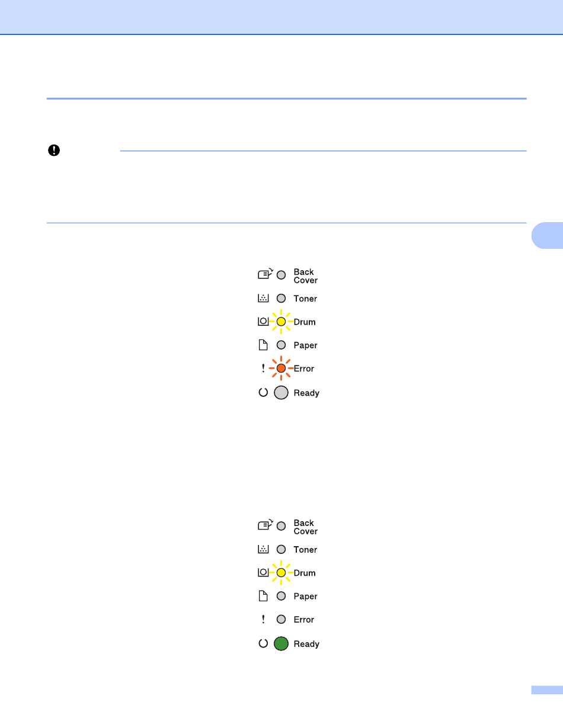Click the Paper icon in upper panel
This screenshot has width=563, height=728.
coord(263,345)
